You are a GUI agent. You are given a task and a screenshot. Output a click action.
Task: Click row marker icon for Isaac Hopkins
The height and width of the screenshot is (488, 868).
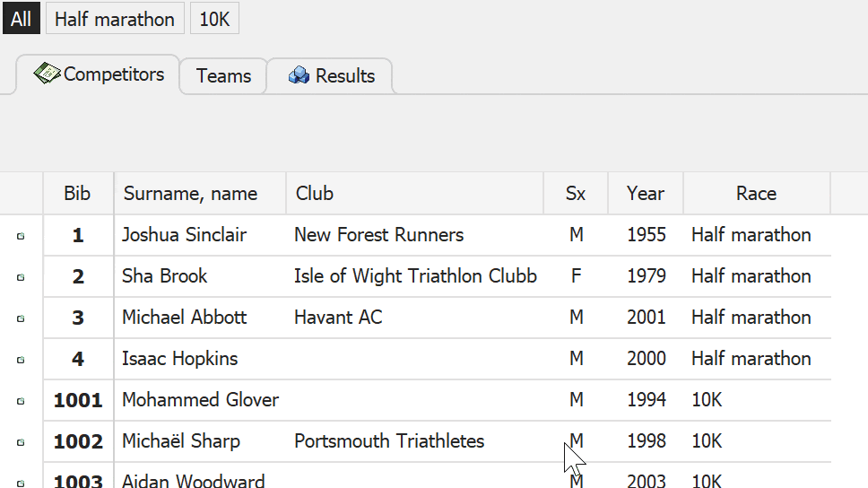[x=21, y=361]
